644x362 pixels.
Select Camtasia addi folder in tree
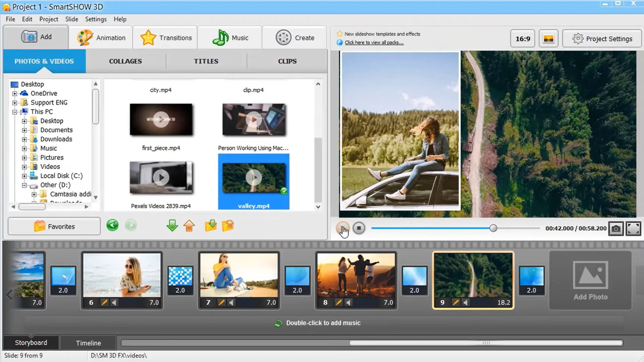tap(70, 194)
